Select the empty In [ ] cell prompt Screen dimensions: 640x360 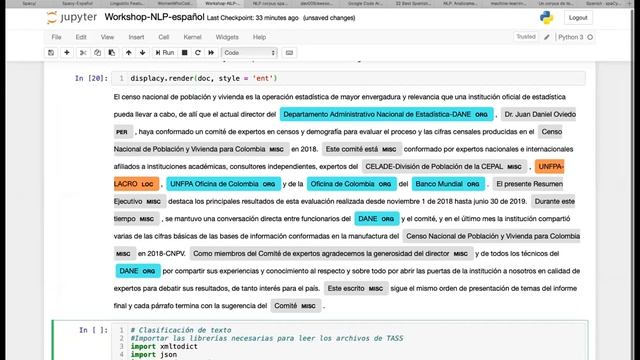tap(93, 330)
